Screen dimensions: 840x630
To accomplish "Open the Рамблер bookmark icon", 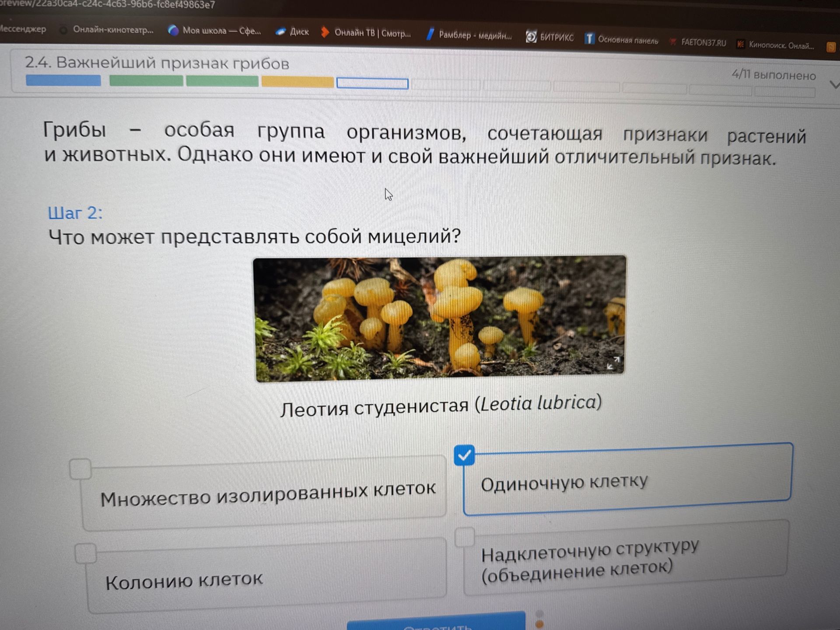I will click(x=430, y=34).
